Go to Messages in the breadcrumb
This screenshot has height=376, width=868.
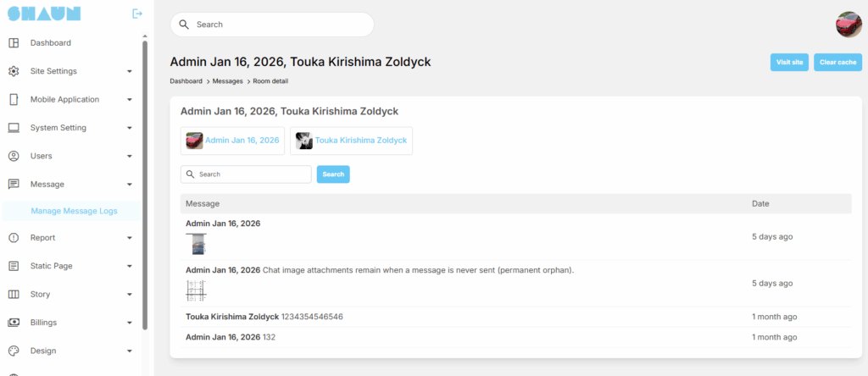(x=227, y=81)
